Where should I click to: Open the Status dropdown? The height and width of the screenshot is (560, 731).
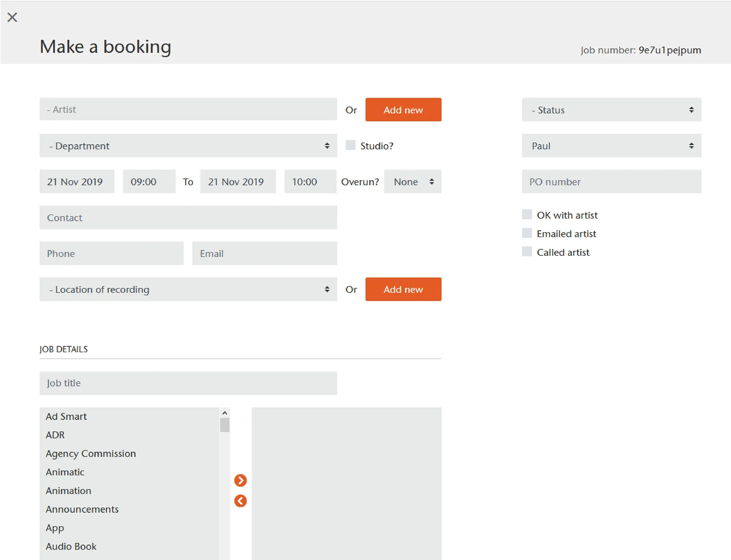click(x=612, y=110)
